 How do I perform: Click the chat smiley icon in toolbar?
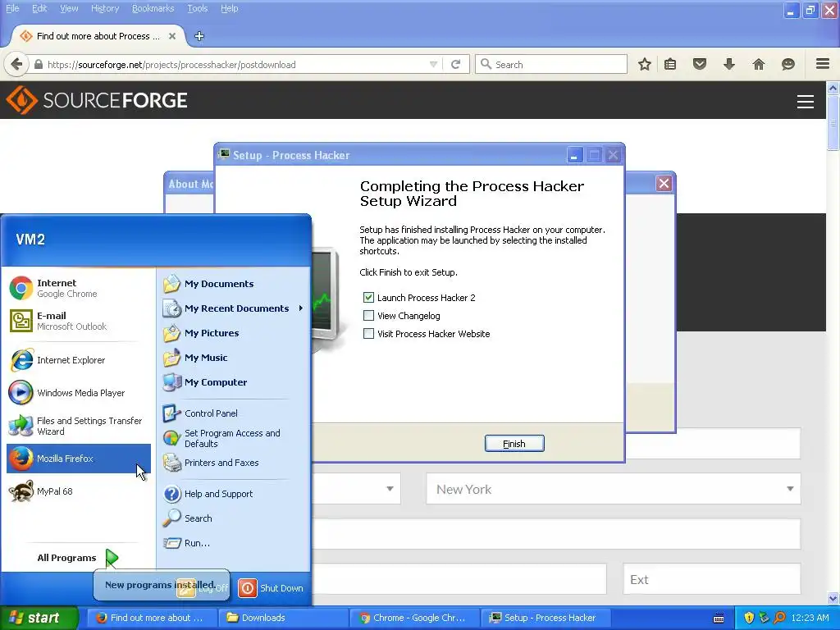point(788,64)
